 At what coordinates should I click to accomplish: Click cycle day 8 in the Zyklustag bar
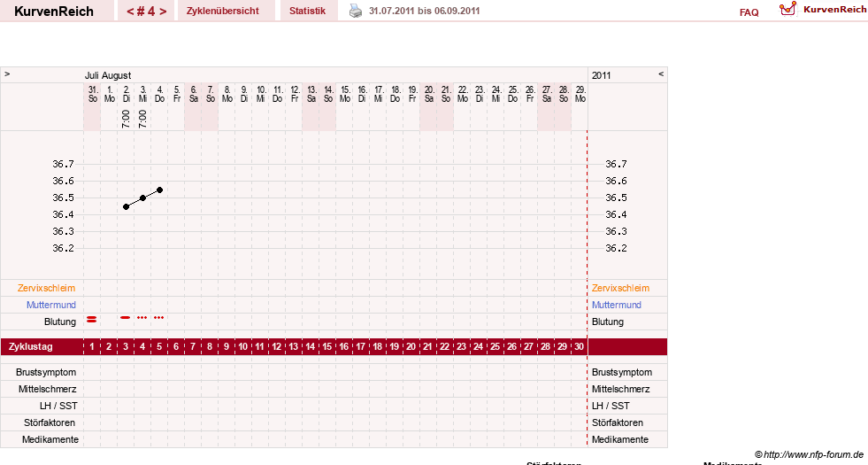pos(209,347)
